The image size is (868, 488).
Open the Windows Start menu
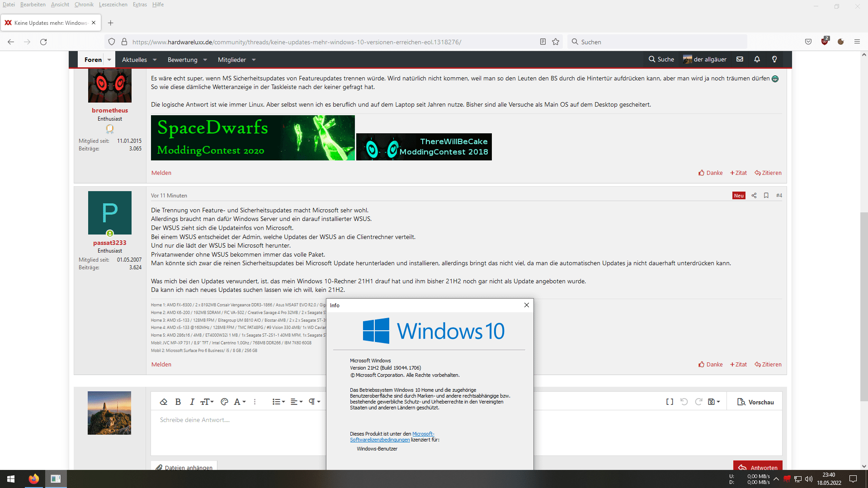pyautogui.click(x=11, y=479)
